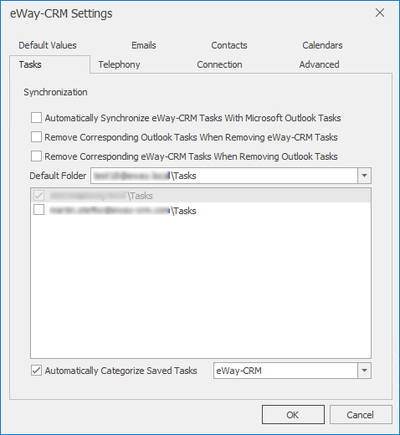This screenshot has height=435, width=400.
Task: Click the eWay-CRM category text field
Action: coord(285,370)
